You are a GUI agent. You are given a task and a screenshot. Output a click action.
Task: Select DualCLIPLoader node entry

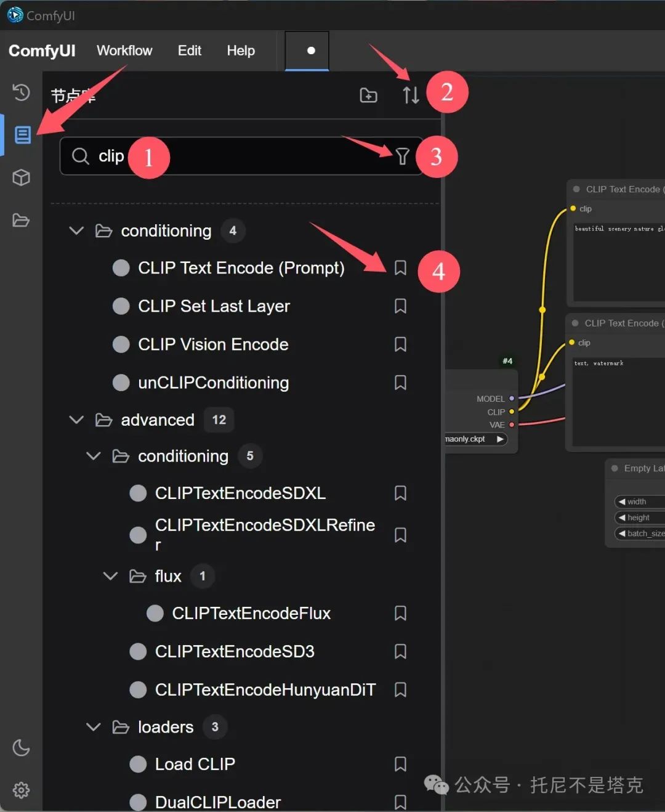click(x=218, y=802)
